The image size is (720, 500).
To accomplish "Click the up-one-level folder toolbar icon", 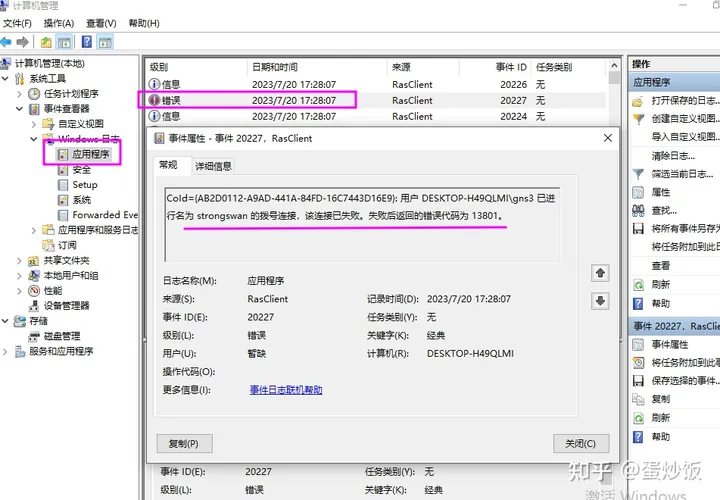I will tap(46, 42).
